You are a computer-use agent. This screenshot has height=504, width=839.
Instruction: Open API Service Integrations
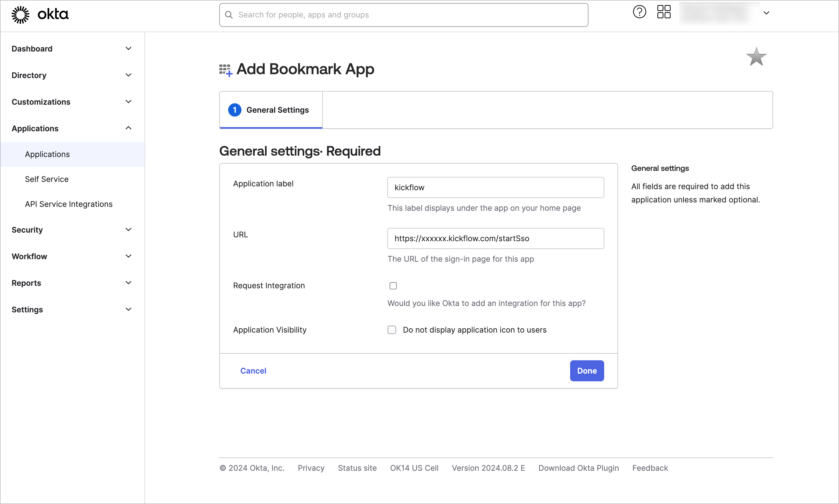click(69, 204)
